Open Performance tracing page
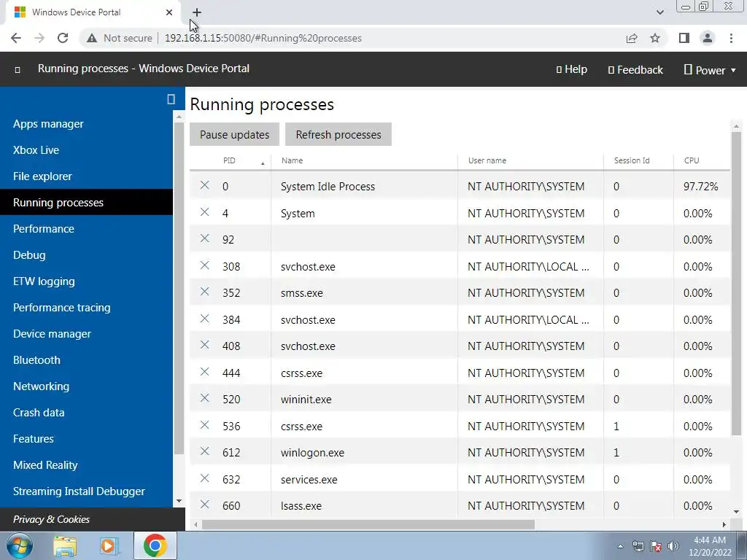The height and width of the screenshot is (560, 747). click(62, 308)
